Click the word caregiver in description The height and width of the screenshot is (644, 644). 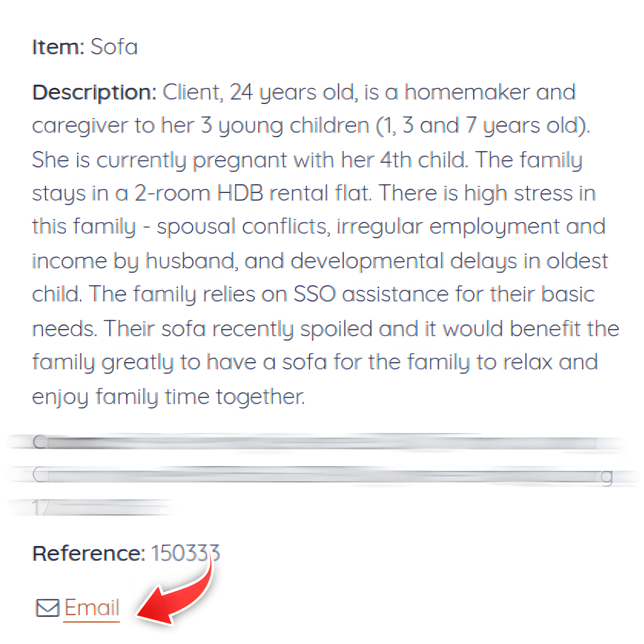80,126
